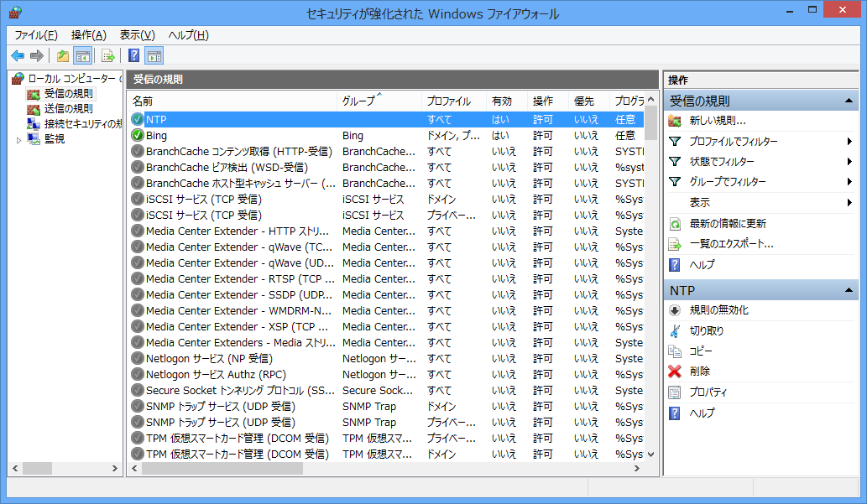
Task: Click 切り取り (Cut) scissors action
Action: [706, 331]
